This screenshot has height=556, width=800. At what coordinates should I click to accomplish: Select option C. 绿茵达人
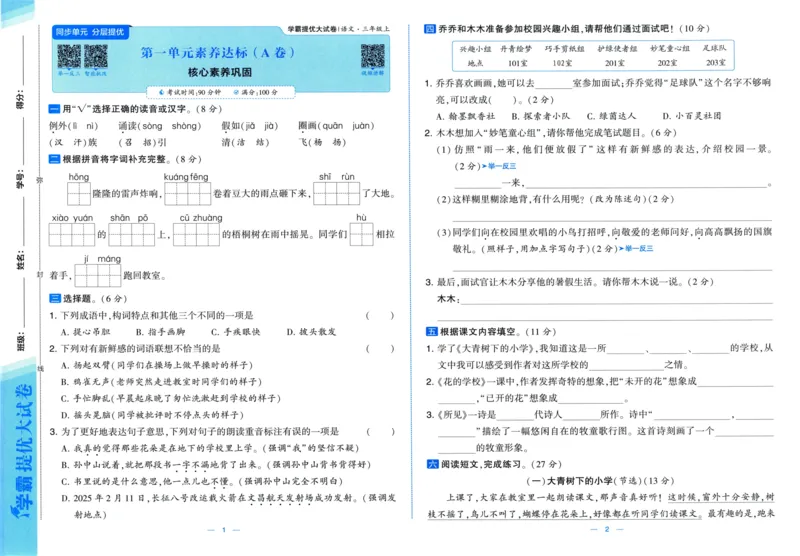(611, 116)
